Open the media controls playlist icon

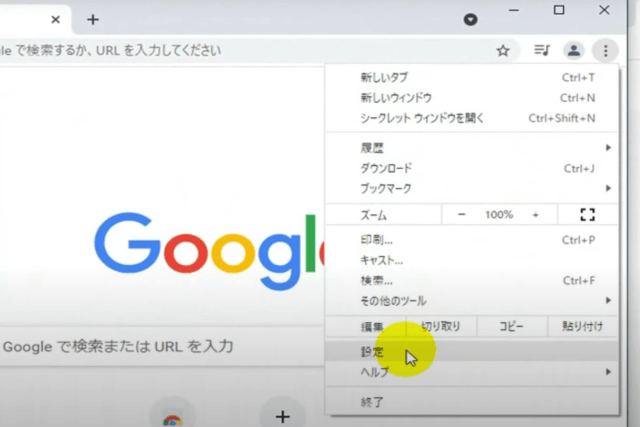click(542, 50)
